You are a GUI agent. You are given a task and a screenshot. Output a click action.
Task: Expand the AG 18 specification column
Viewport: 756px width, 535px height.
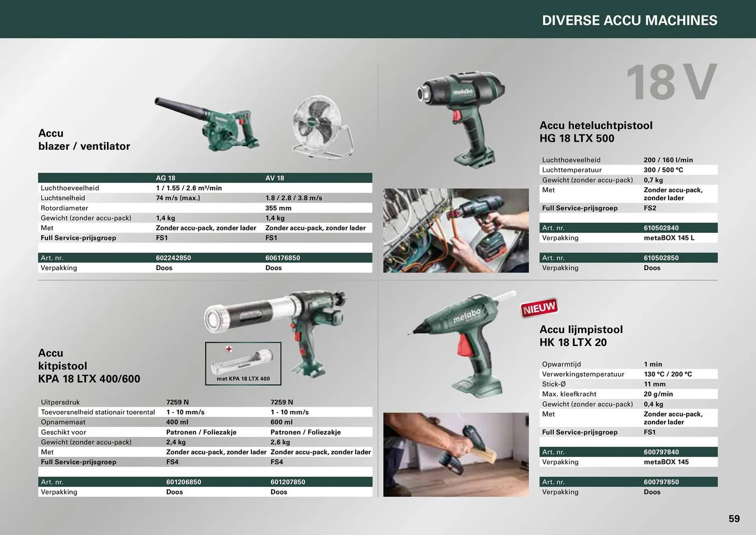point(166,178)
